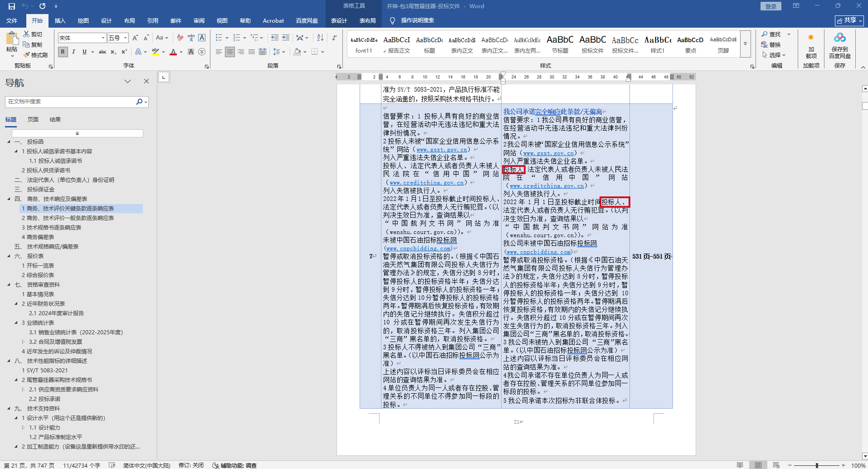Click the Sort A-Z icon
868x469 pixels.
[320, 38]
